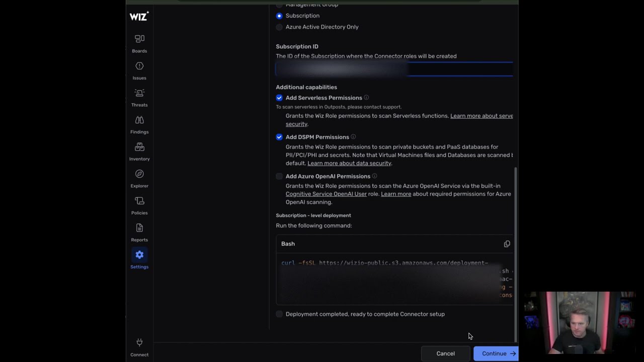Click the Subscription - level deployment heading
The width and height of the screenshot is (644, 362).
[313, 215]
